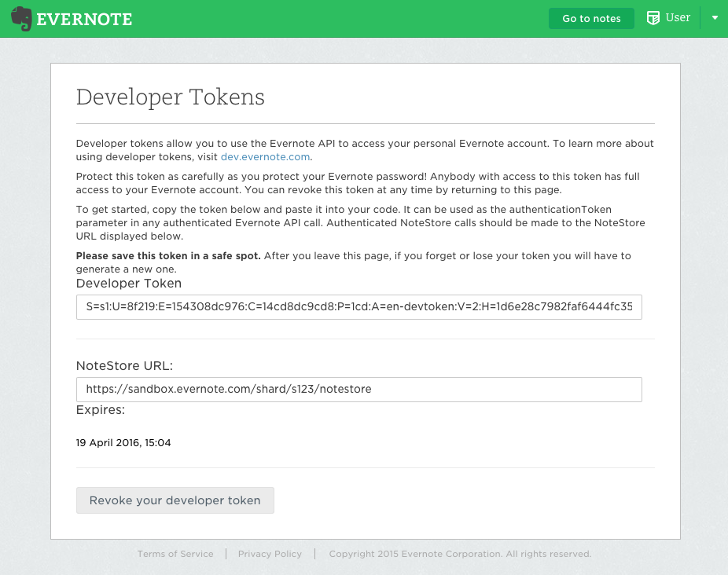Click the bold save this token warning
The height and width of the screenshot is (575, 728).
pyautogui.click(x=168, y=256)
